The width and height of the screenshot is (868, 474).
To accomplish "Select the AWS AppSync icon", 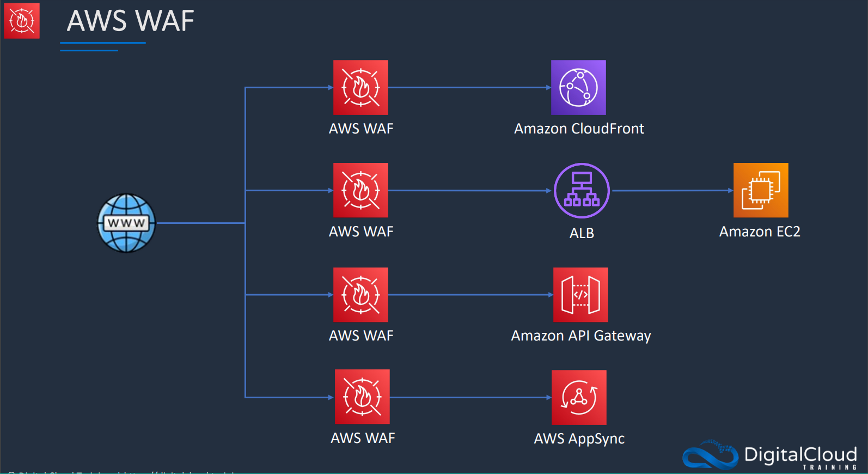I will (579, 397).
